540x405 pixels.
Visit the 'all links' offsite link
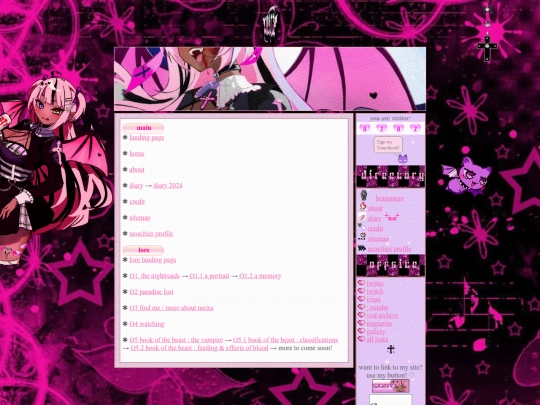[x=377, y=340]
